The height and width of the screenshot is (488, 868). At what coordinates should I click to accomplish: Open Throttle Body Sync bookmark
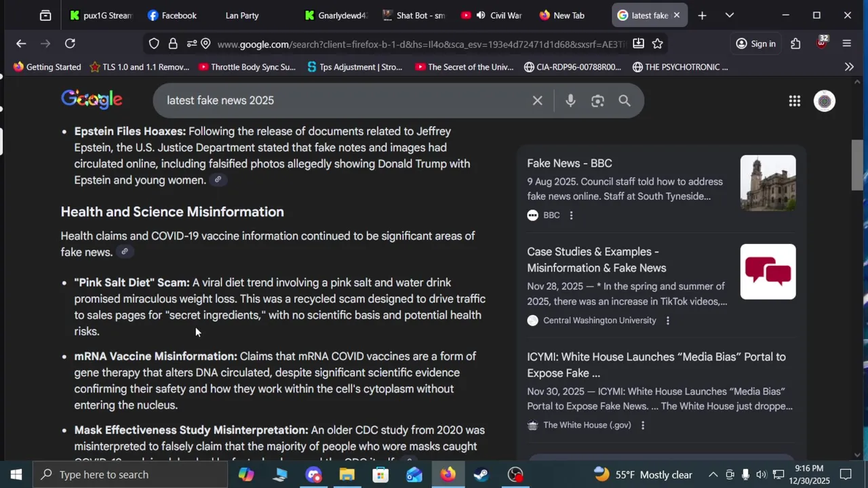coord(247,66)
